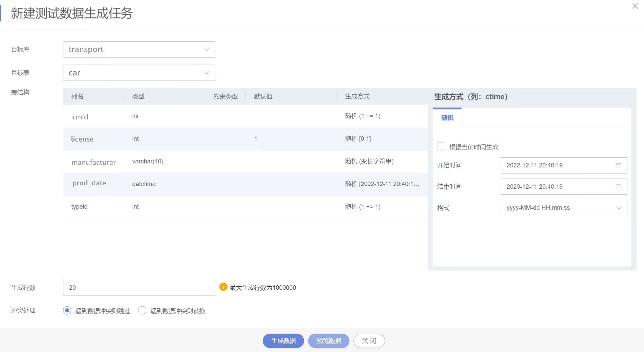
Task: Open the 格式 dropdown for datetime format
Action: [563, 208]
